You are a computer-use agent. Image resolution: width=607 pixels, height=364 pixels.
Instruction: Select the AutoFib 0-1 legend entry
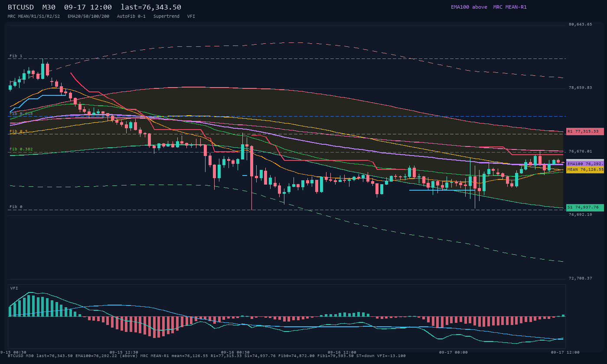point(131,16)
